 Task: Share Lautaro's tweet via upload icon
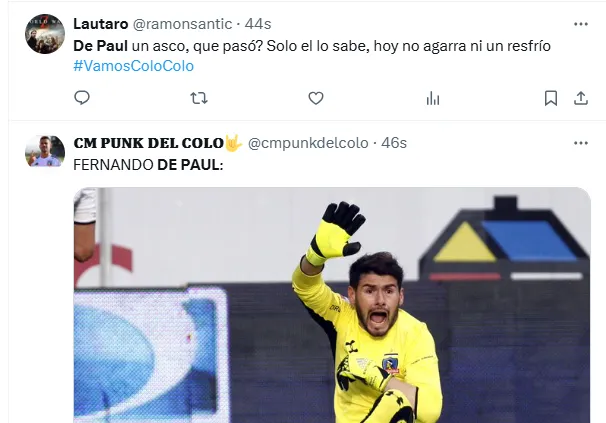[580, 98]
